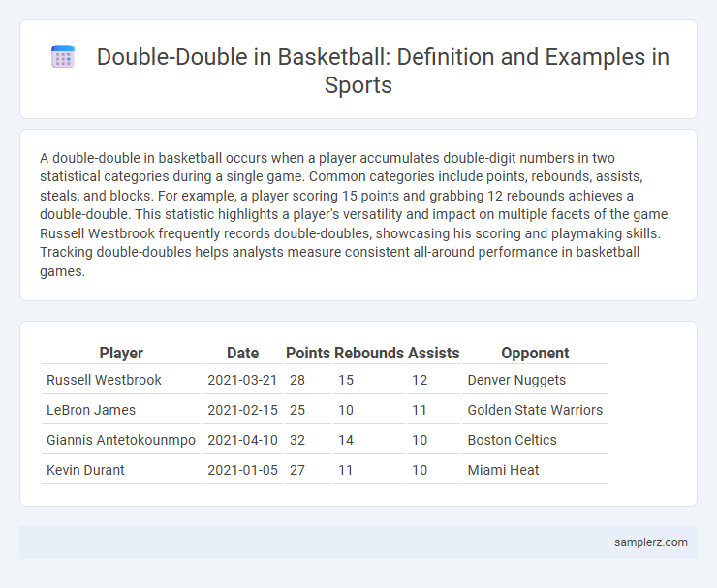Click LeBron James's 11 assists value
This screenshot has height=588, width=717.
click(419, 410)
